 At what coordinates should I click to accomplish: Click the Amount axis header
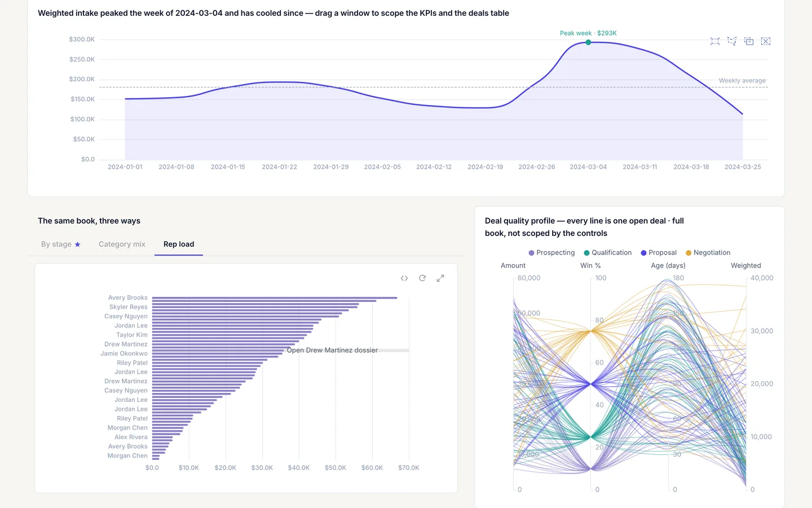(x=513, y=266)
